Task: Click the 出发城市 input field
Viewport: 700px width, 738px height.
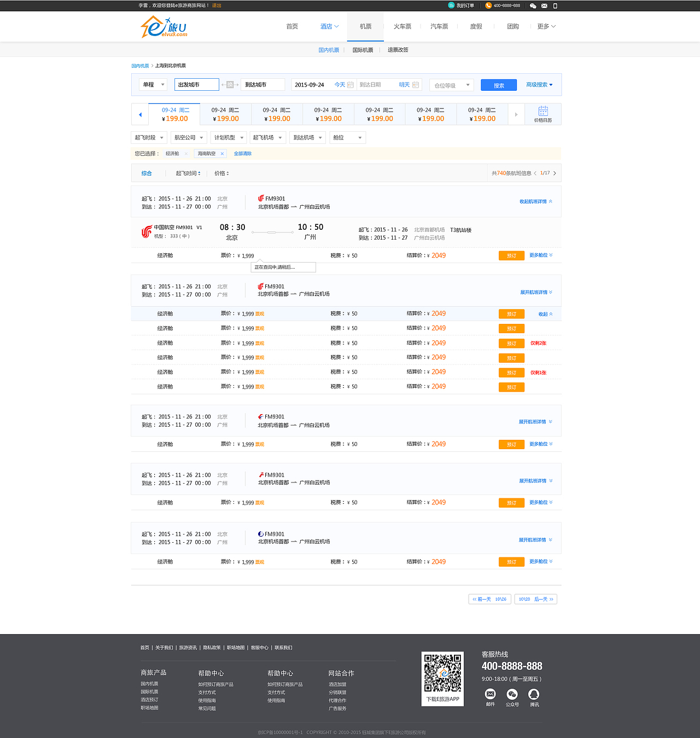Action: point(197,84)
